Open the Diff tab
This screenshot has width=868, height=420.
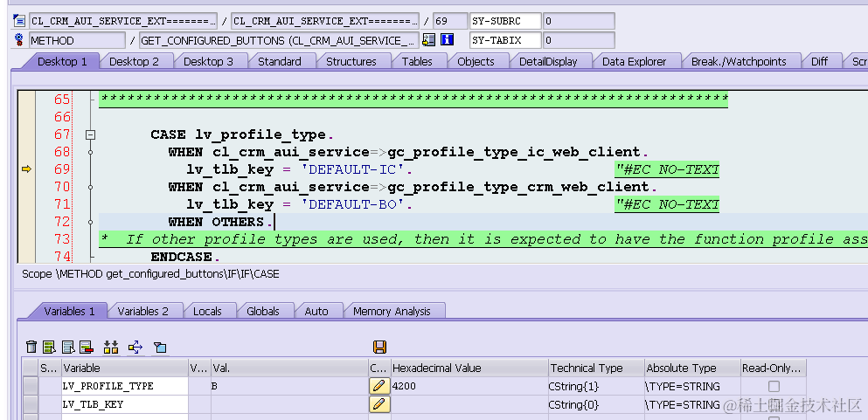(819, 61)
